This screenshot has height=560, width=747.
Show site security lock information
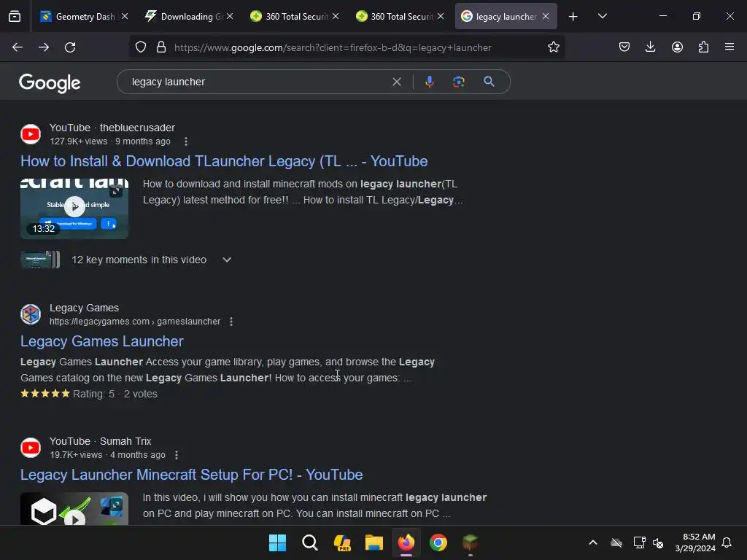(x=161, y=47)
